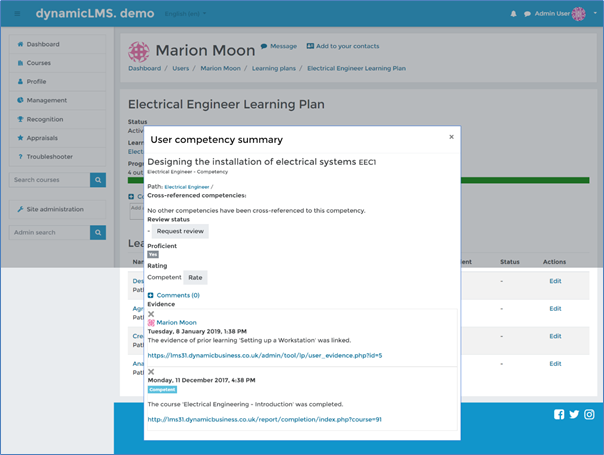
Task: Click the dynamicLMS. demo site title
Action: [x=95, y=13]
